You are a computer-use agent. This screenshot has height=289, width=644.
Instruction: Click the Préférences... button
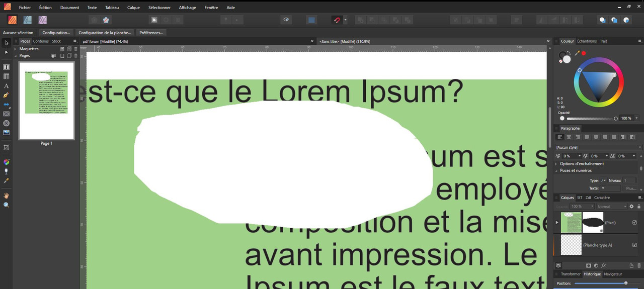click(x=151, y=33)
